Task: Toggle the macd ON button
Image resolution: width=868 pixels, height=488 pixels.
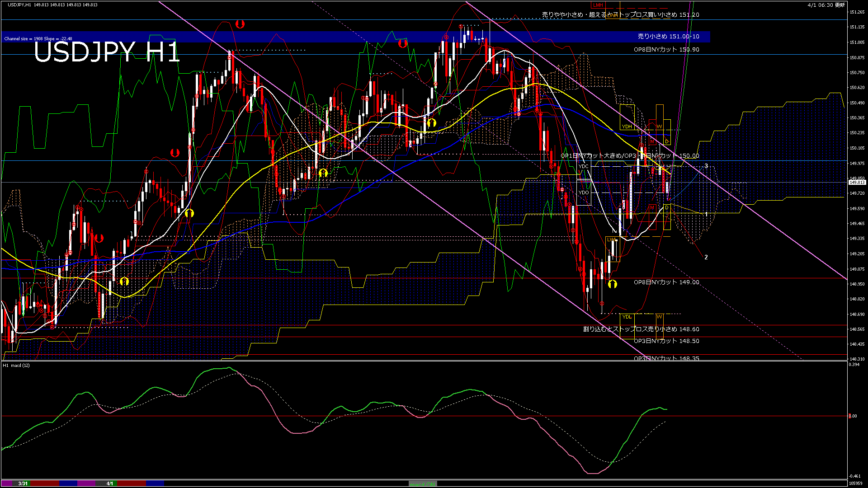Action: coord(423,484)
